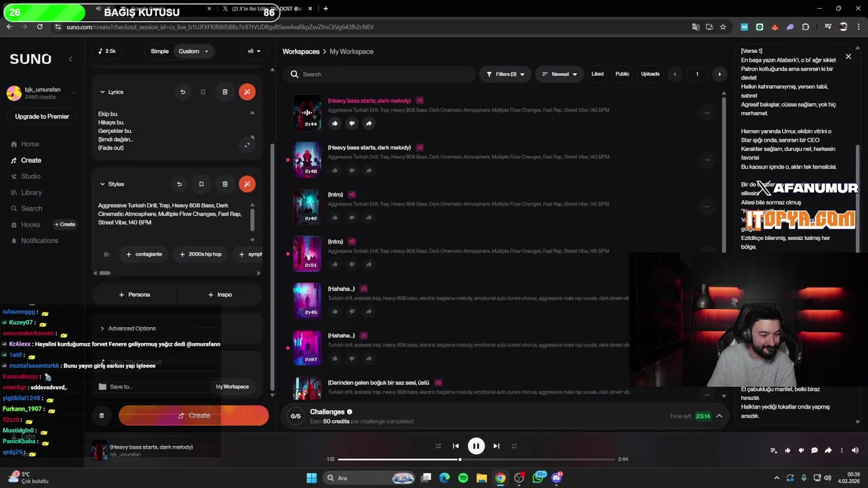The height and width of the screenshot is (488, 868).
Task: Expand the Challenges bar with the chevron
Action: click(719, 416)
